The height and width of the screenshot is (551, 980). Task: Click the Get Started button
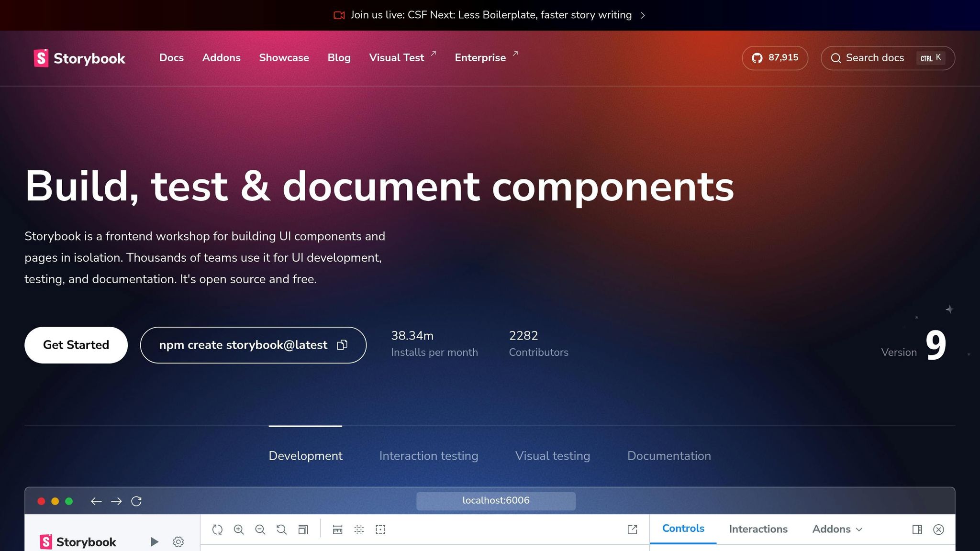pos(76,345)
